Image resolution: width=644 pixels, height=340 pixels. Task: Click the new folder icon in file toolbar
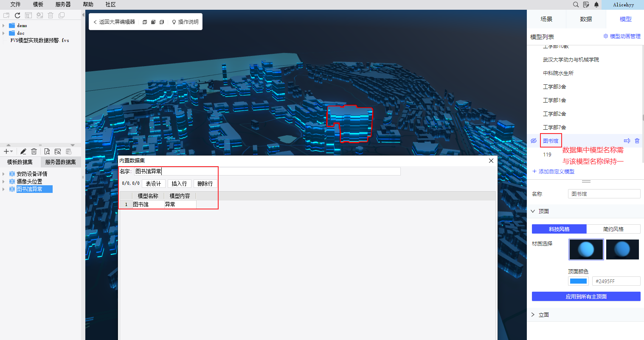click(x=6, y=15)
